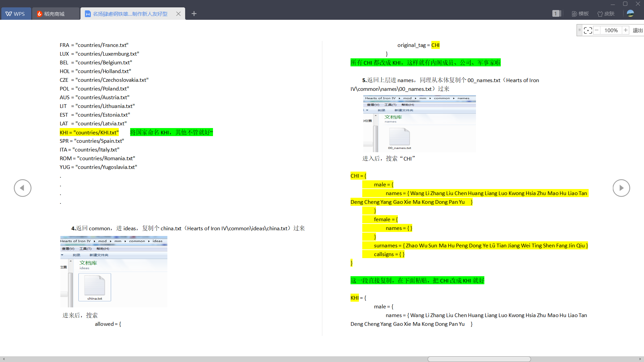Open the WPS home tab
This screenshot has height=362, width=644.
(16, 14)
